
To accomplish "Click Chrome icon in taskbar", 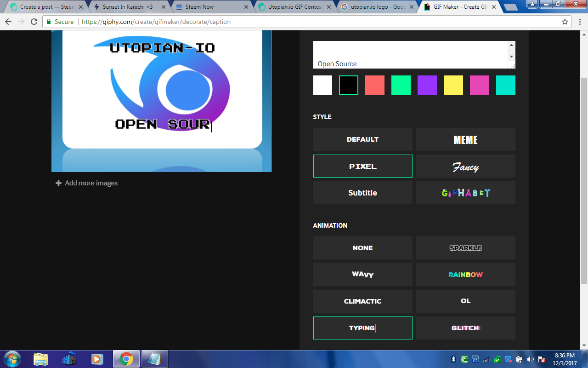I will [126, 359].
